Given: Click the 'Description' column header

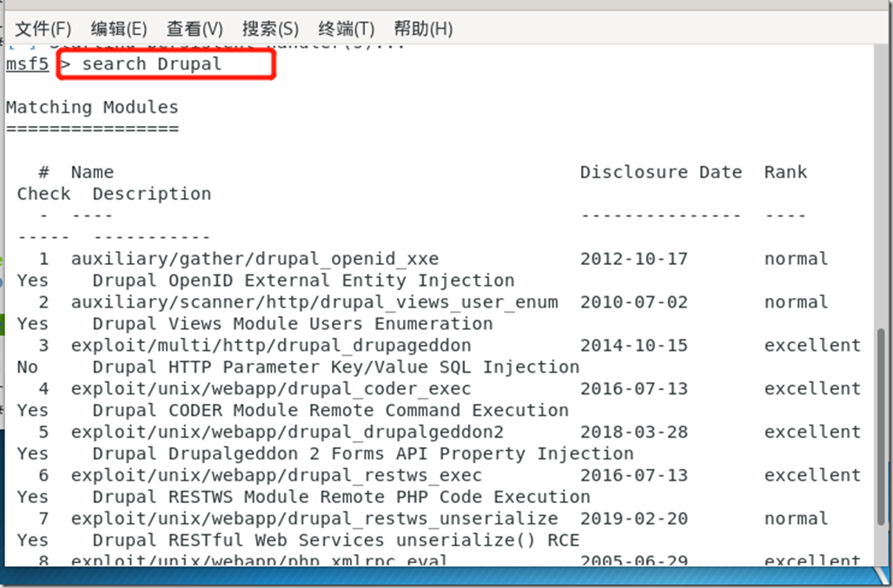Looking at the screenshot, I should click(151, 194).
